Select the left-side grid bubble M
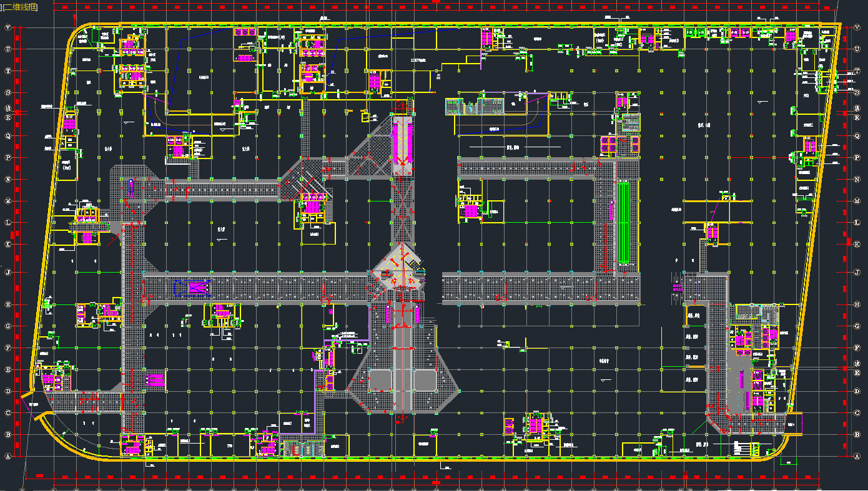Viewport: 868px width, 491px height. pos(9,201)
